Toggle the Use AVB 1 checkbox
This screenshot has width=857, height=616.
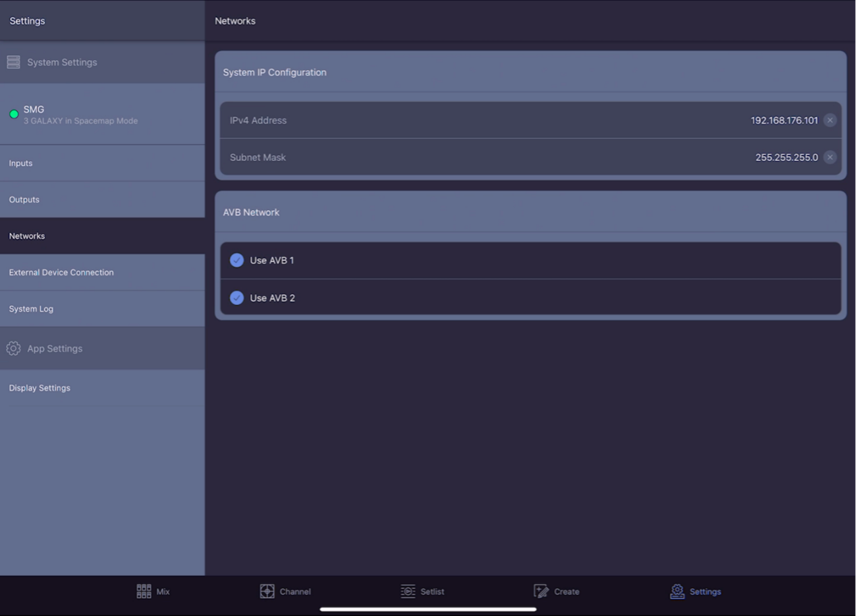(x=236, y=260)
